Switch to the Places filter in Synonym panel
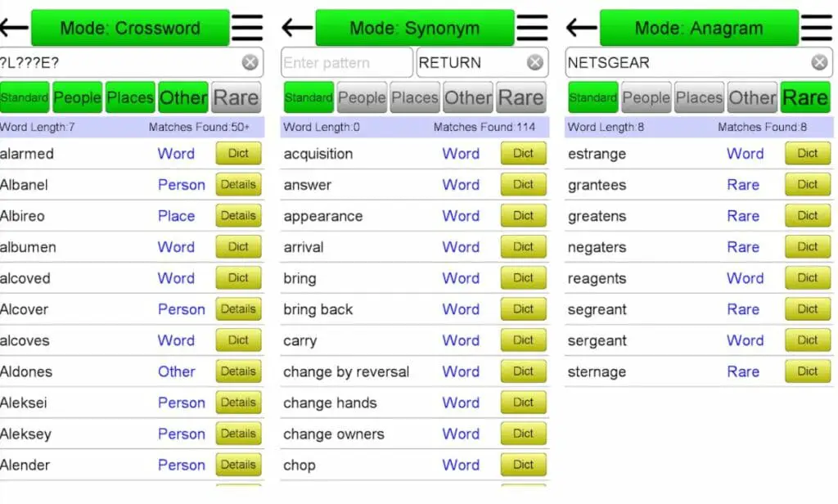Image resolution: width=838 pixels, height=504 pixels. (414, 97)
